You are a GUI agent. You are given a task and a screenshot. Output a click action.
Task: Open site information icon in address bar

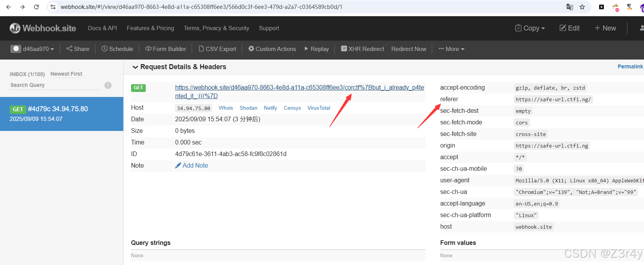[53, 7]
